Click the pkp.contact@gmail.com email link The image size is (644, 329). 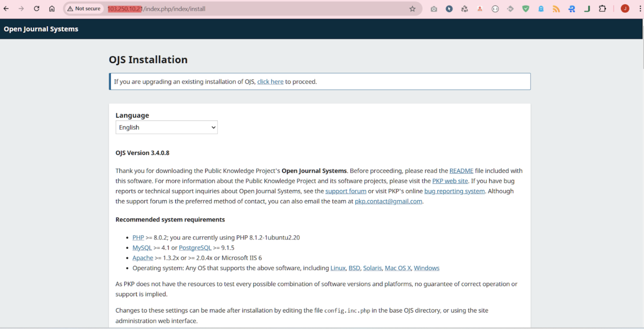(388, 201)
